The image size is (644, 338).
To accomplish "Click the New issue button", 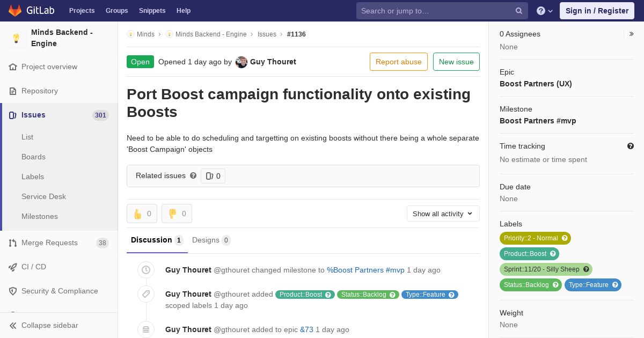I will coord(456,62).
